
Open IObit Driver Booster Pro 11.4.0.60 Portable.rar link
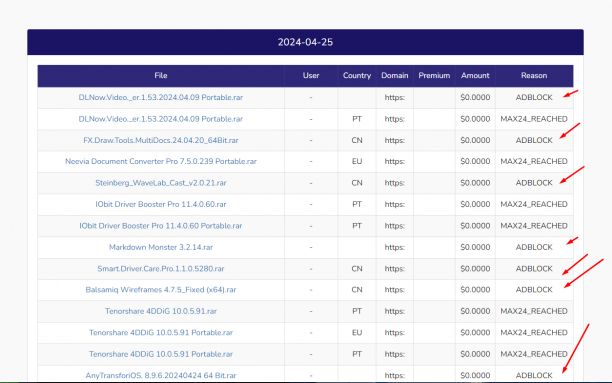click(160, 226)
